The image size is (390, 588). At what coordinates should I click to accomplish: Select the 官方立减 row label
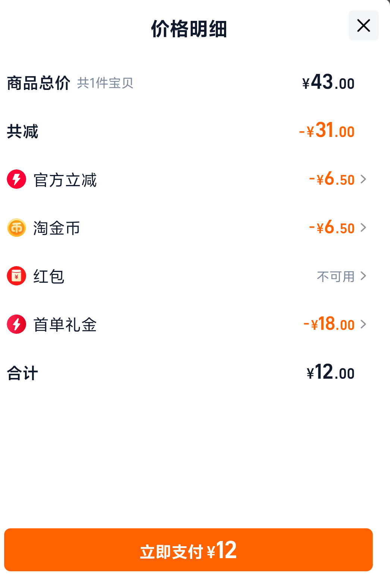[x=65, y=180]
